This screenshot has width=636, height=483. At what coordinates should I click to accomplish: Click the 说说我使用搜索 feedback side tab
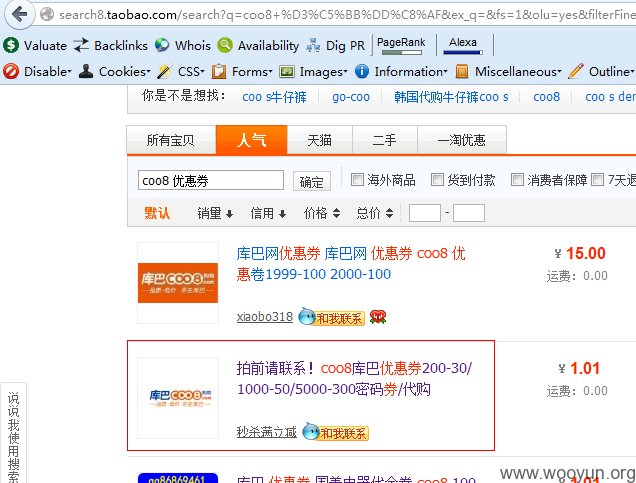[x=13, y=433]
